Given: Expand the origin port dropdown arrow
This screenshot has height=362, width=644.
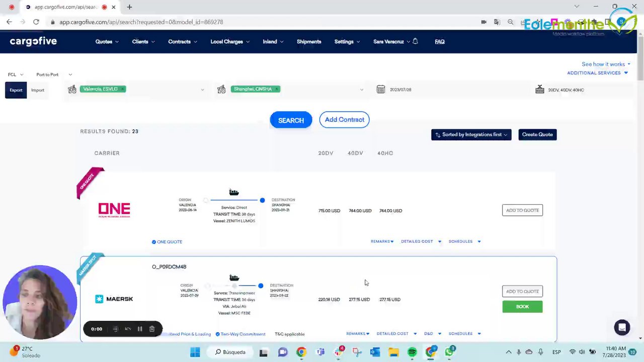Looking at the screenshot, I should pyautogui.click(x=202, y=89).
